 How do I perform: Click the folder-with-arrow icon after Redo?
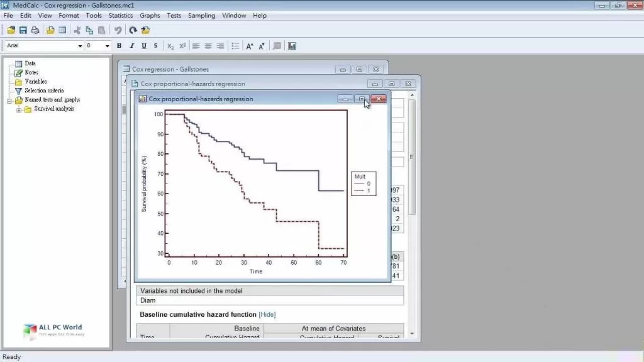(145, 30)
